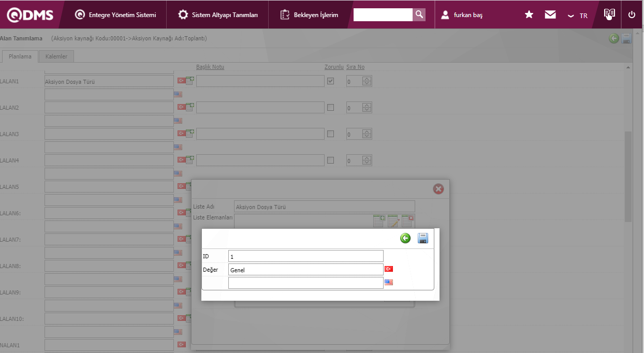The height and width of the screenshot is (353, 644).
Task: Focus the ID field containing 1
Action: point(305,256)
